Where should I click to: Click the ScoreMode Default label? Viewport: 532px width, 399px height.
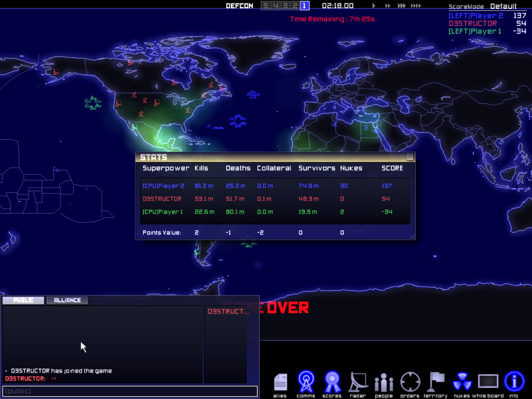point(483,6)
